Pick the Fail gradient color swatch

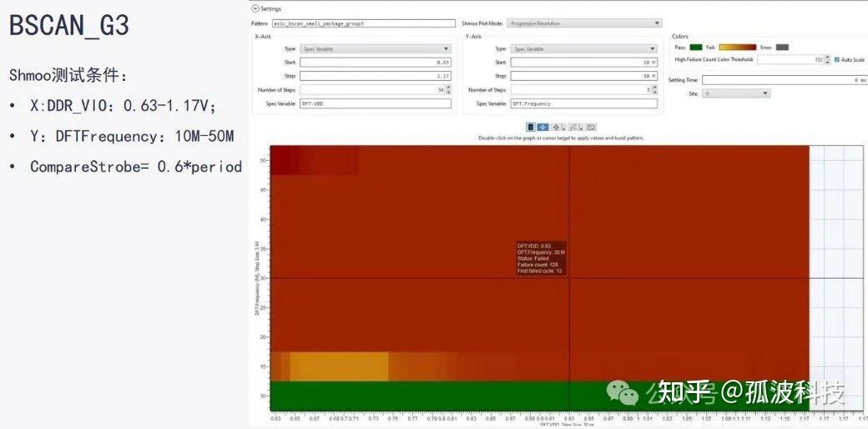coord(737,48)
